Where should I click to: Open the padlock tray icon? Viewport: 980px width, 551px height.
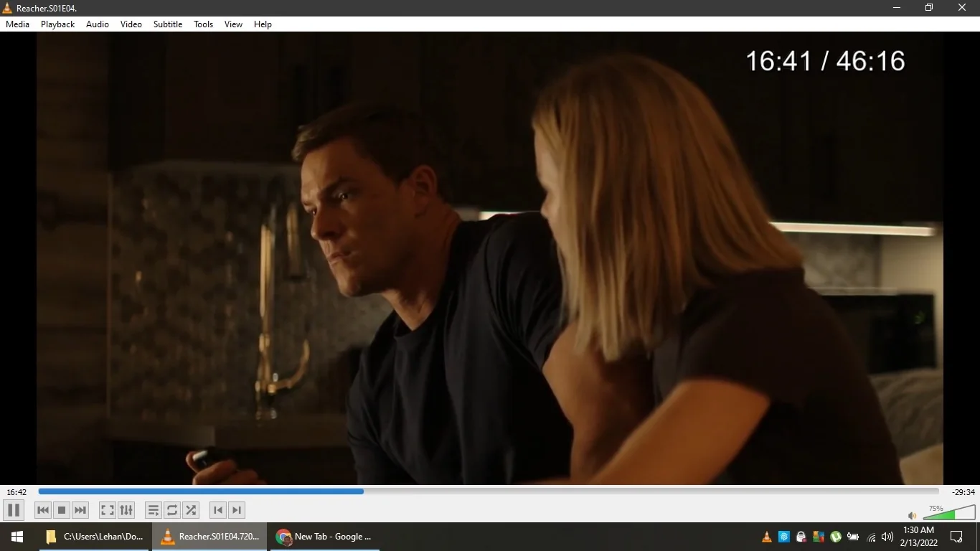coord(801,537)
